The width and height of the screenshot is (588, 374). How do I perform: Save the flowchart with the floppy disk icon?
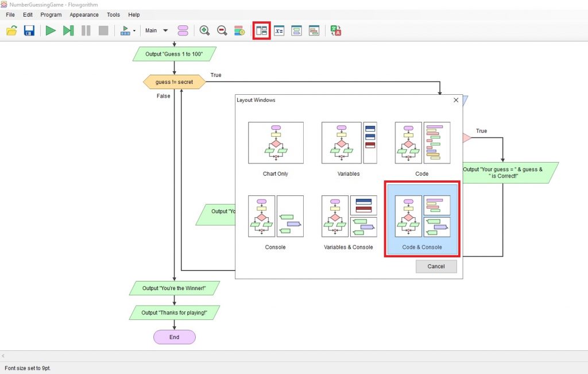(29, 30)
